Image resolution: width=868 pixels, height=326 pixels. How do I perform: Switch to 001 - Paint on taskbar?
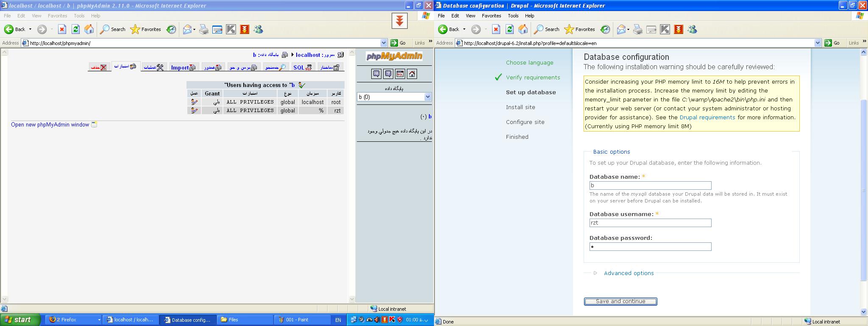point(302,320)
